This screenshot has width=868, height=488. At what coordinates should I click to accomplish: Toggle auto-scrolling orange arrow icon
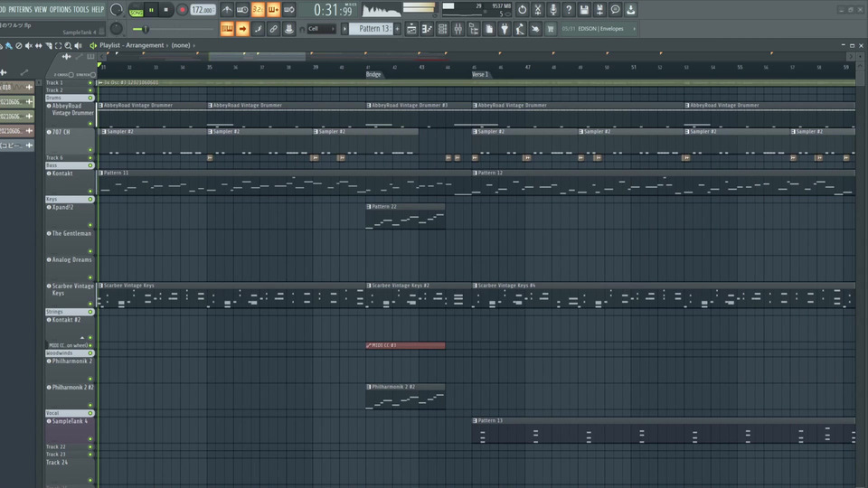[242, 29]
